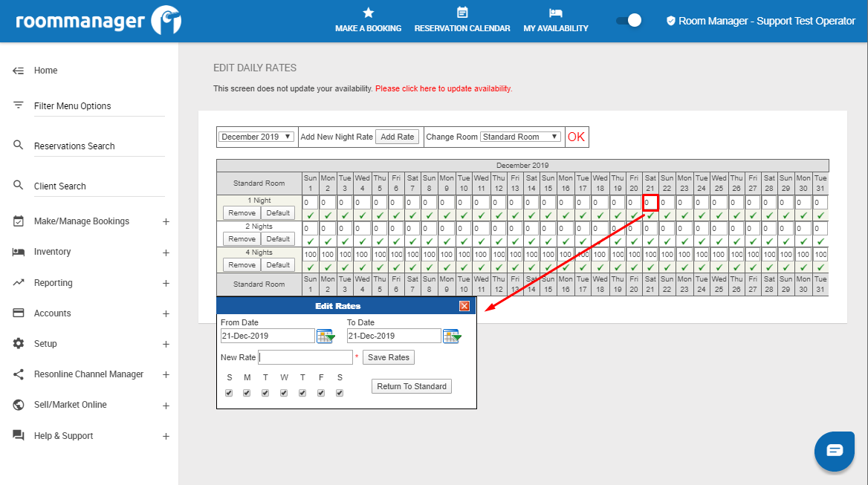The height and width of the screenshot is (485, 868).
Task: Click the Reporting trend icon
Action: 19,282
